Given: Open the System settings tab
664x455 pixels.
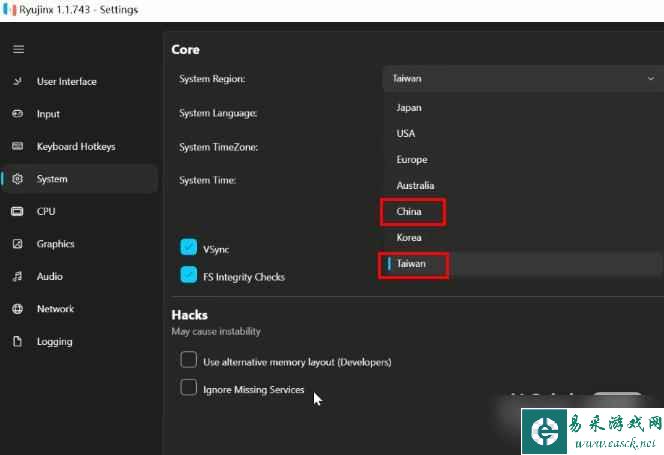Looking at the screenshot, I should [x=52, y=179].
